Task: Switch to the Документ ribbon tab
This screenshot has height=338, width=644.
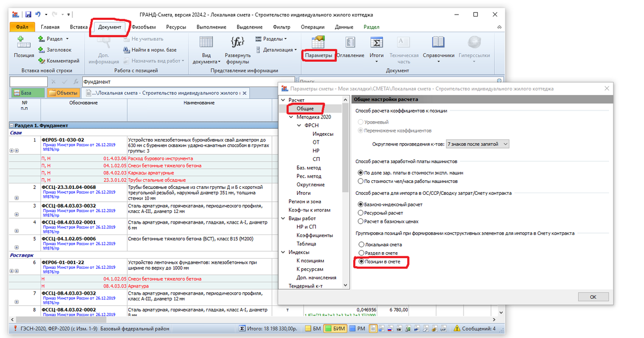Action: coord(109,27)
